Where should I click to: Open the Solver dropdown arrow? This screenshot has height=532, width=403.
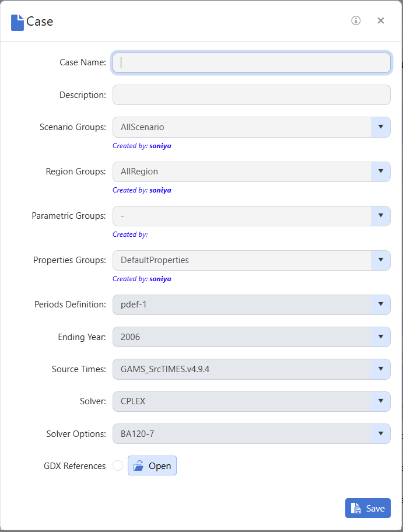click(x=381, y=401)
